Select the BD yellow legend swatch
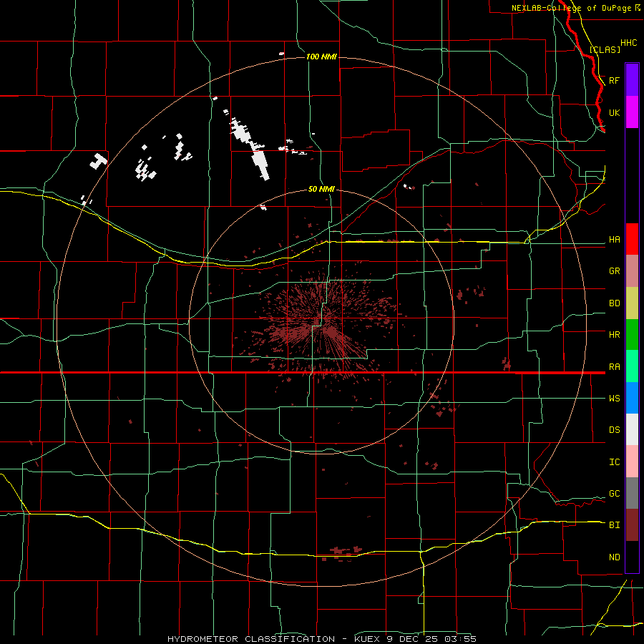 (632, 303)
